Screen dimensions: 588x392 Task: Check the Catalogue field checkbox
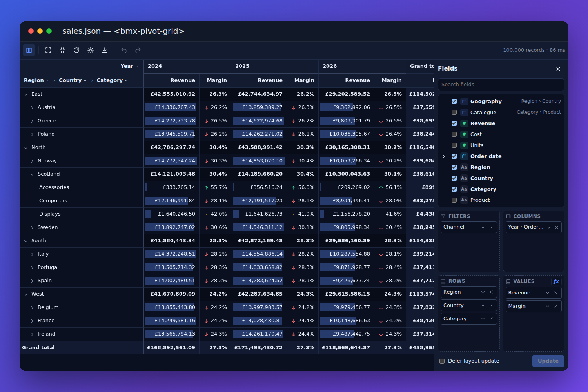tap(454, 112)
